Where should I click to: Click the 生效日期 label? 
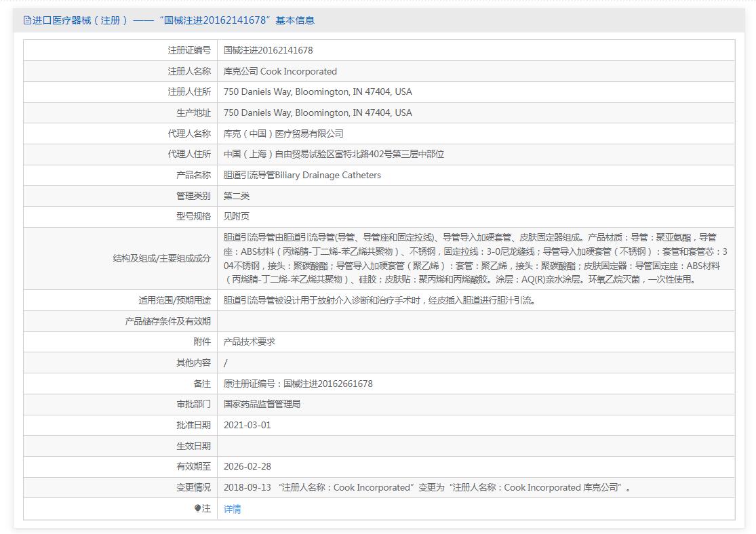coord(193,446)
